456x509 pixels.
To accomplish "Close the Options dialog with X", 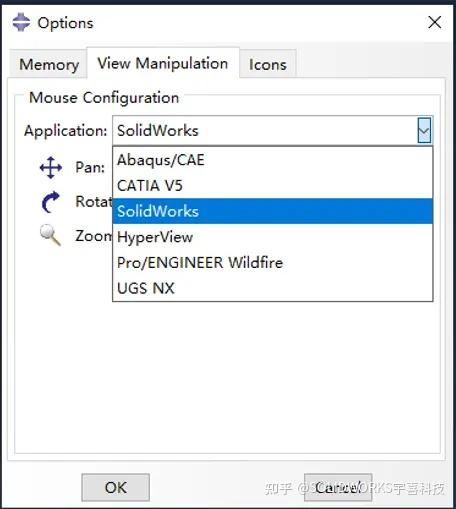I will point(435,22).
